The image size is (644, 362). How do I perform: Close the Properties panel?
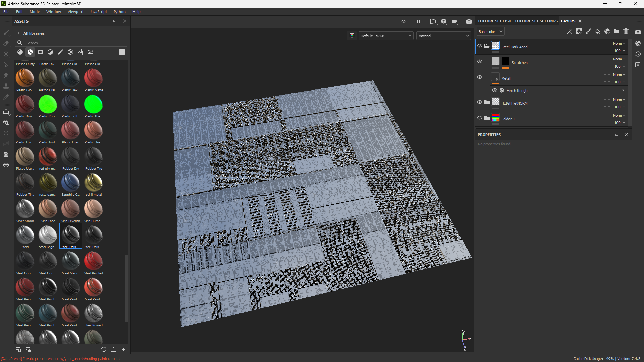click(x=627, y=134)
